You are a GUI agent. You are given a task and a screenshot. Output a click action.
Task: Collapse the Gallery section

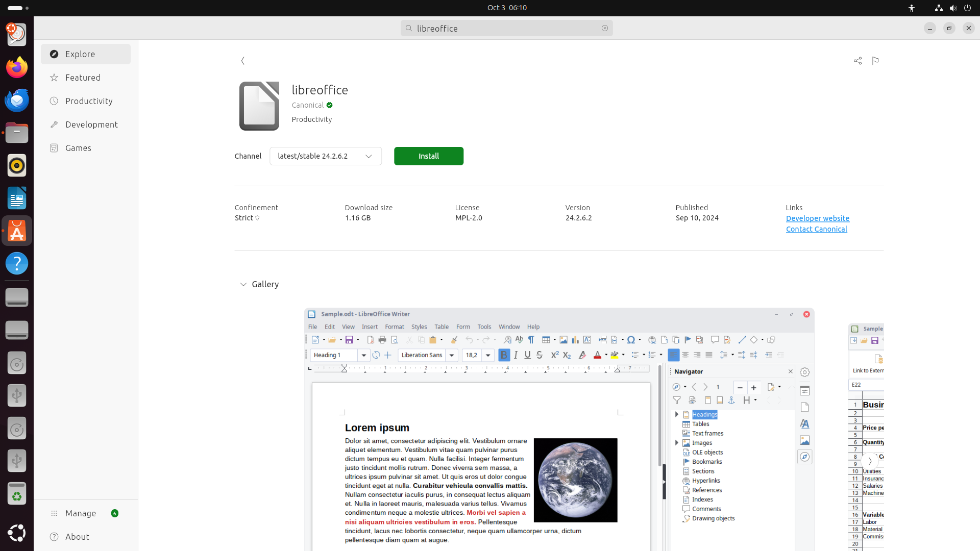[x=243, y=284]
